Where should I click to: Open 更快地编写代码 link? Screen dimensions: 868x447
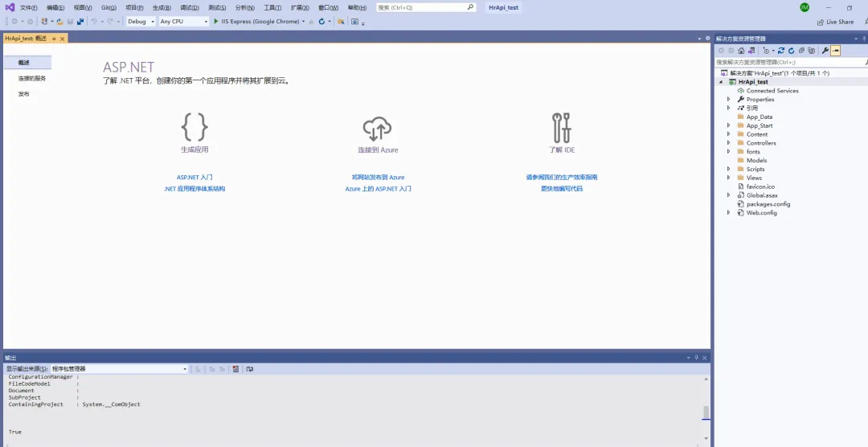pos(561,189)
